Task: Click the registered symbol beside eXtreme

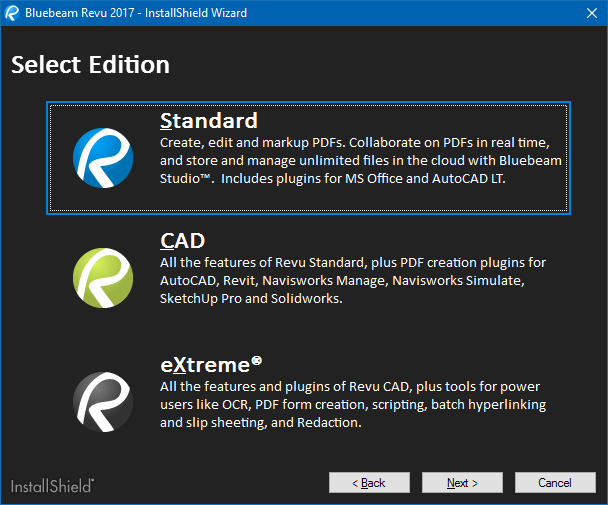Action: 257,358
